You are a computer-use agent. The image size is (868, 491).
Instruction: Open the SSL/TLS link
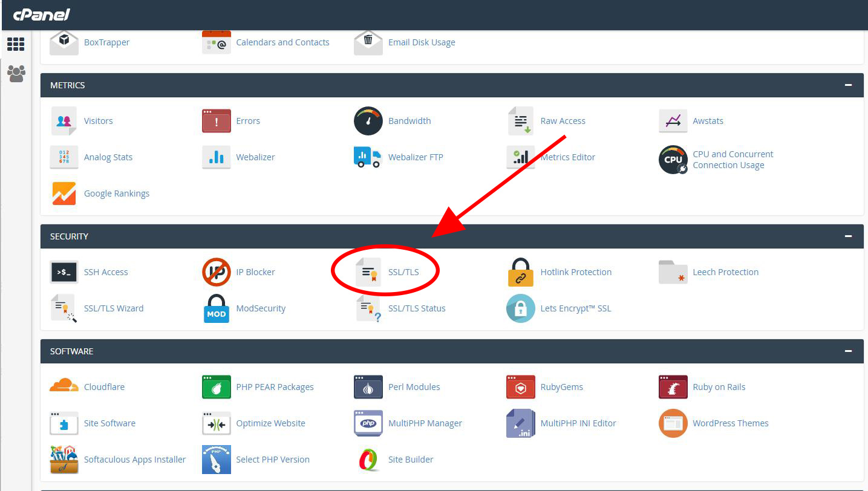(403, 272)
